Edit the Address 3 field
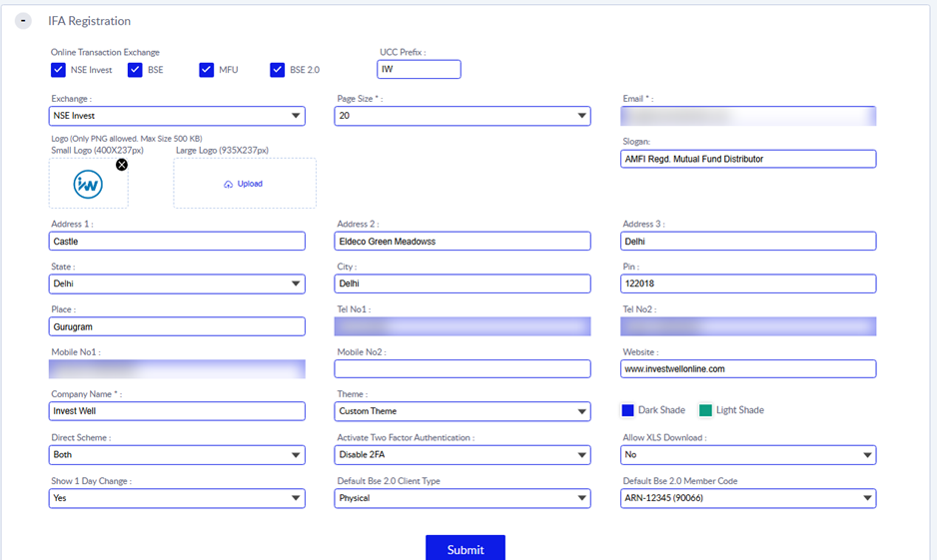The width and height of the screenshot is (937, 560). click(x=748, y=242)
